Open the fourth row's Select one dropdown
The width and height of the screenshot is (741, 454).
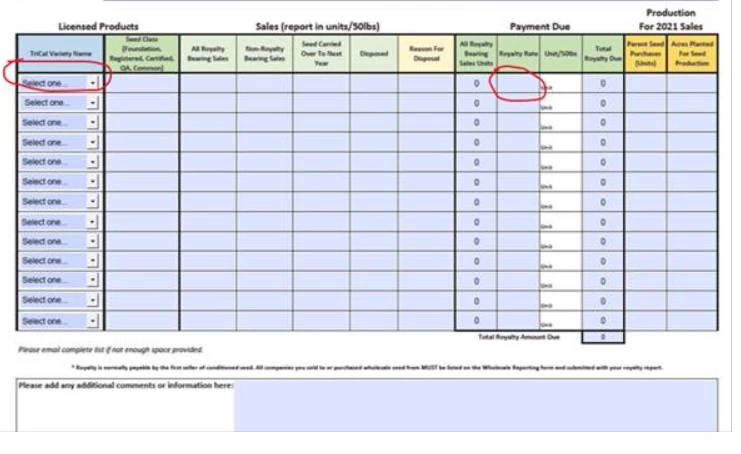60,142
